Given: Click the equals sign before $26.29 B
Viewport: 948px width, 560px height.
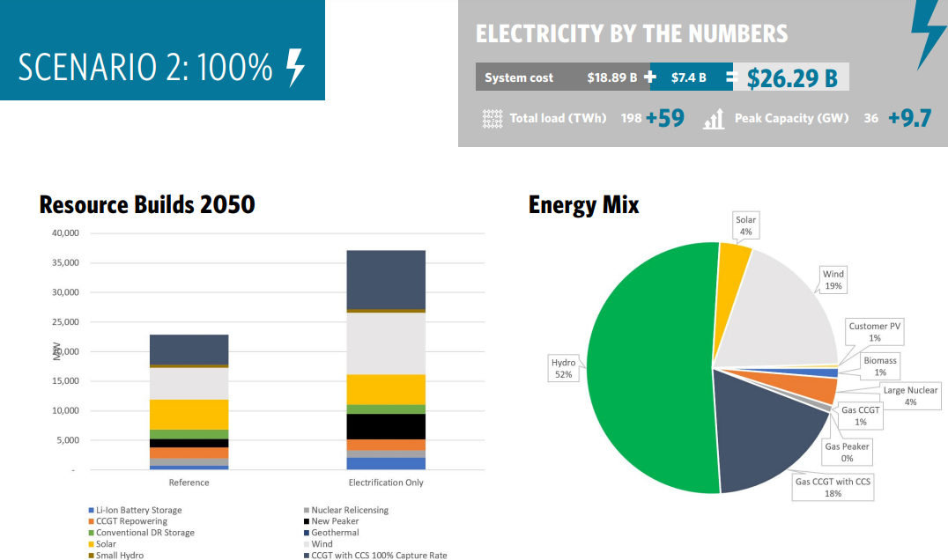Looking at the screenshot, I should pos(730,77).
